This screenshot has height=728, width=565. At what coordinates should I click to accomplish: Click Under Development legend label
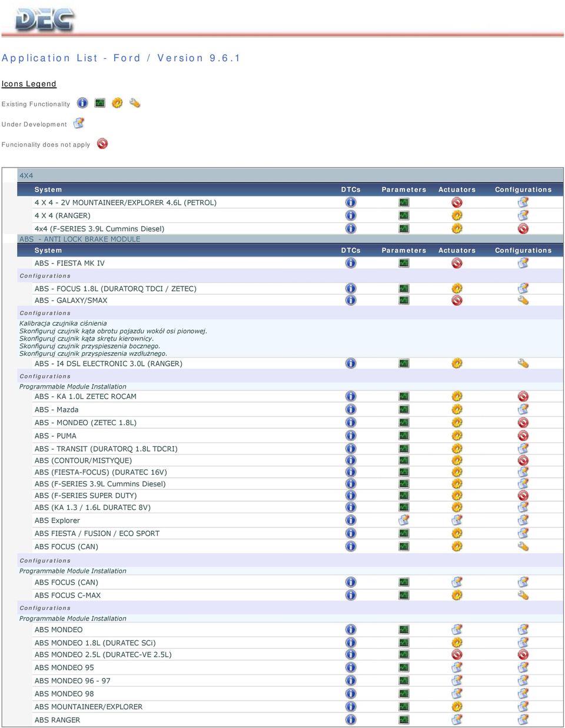pyautogui.click(x=34, y=125)
